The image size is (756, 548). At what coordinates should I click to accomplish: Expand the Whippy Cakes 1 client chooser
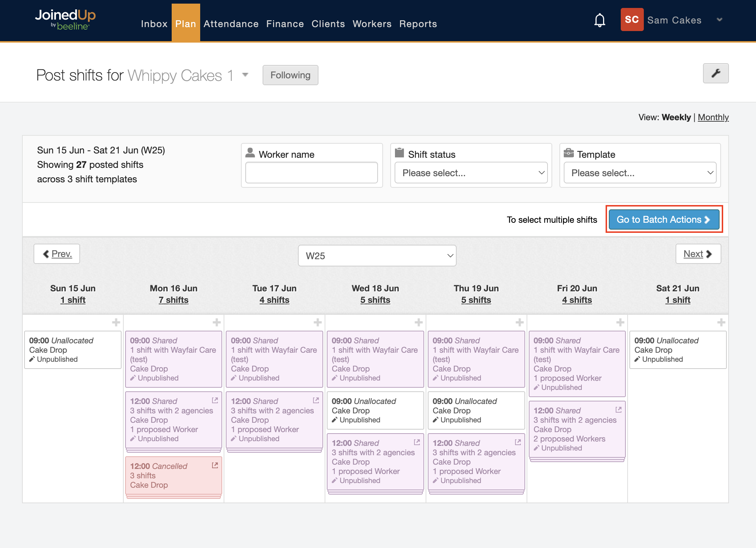tap(245, 75)
